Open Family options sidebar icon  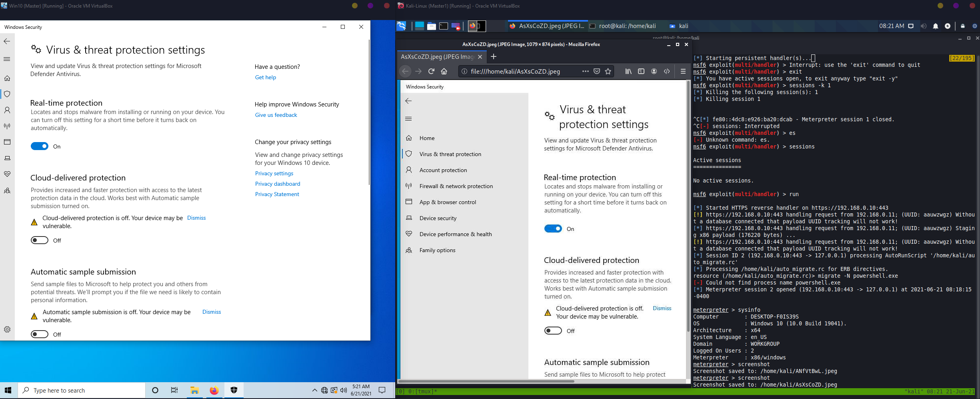(7, 190)
